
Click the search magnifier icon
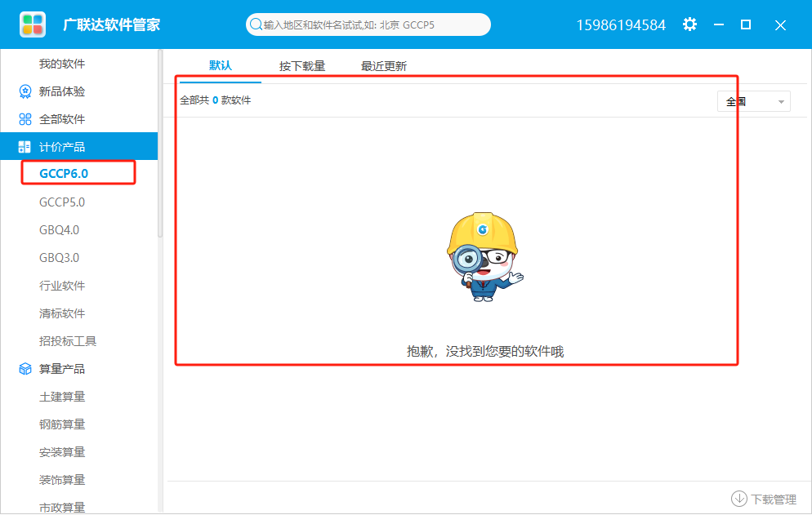(256, 24)
